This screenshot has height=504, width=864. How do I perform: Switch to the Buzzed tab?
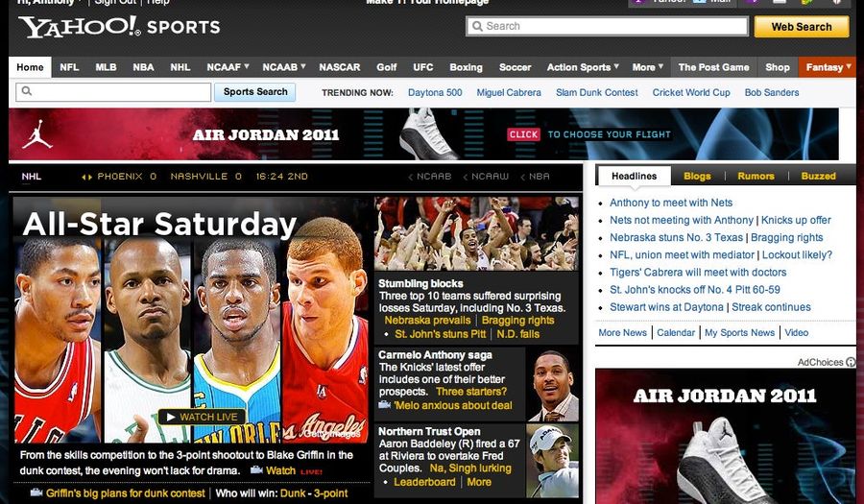(x=818, y=177)
